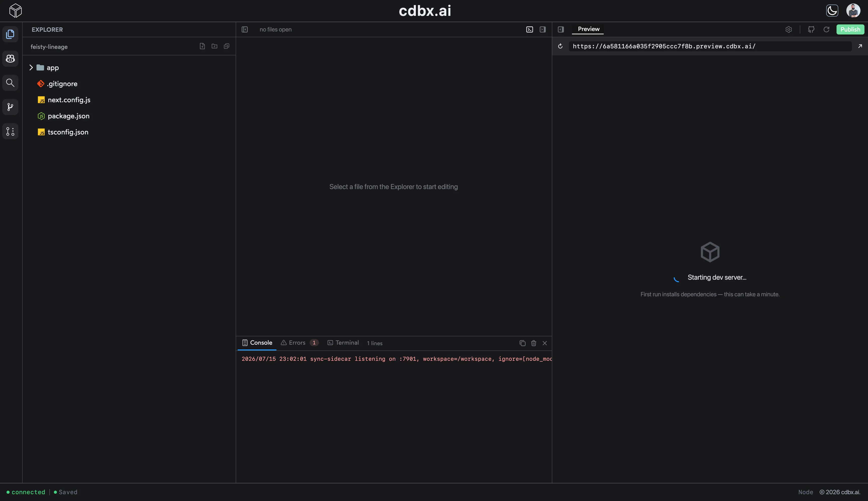Screen dimensions: 868x501
Task: Click the connected status indicator
Action: pyautogui.click(x=26, y=492)
